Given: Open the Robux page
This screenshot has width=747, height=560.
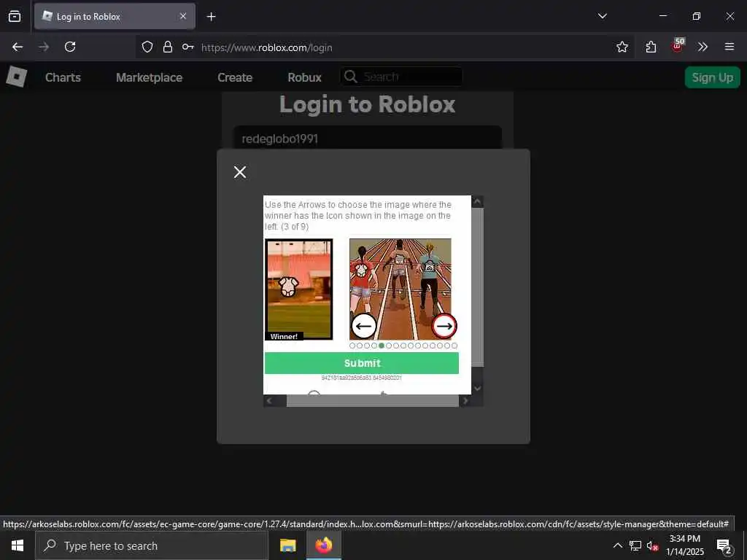Looking at the screenshot, I should click(x=304, y=77).
